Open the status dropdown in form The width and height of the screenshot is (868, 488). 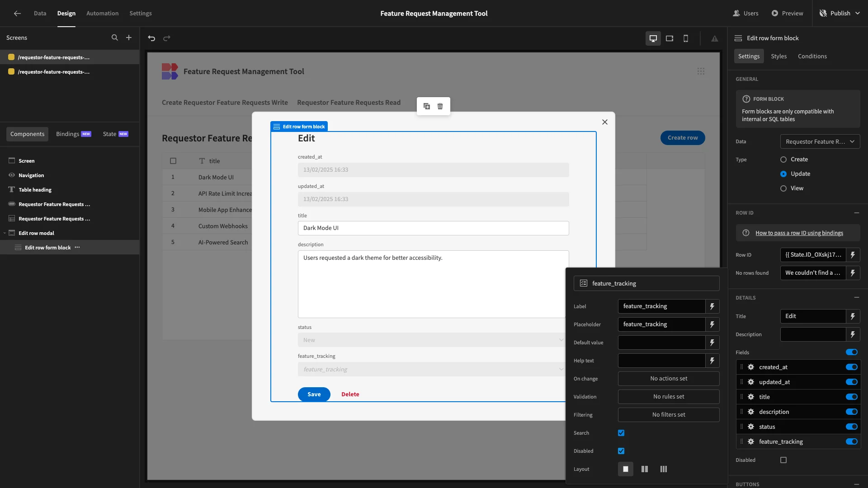431,340
